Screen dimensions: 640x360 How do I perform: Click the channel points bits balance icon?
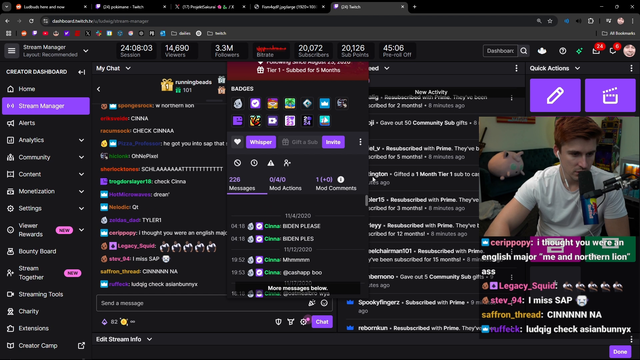(x=104, y=322)
